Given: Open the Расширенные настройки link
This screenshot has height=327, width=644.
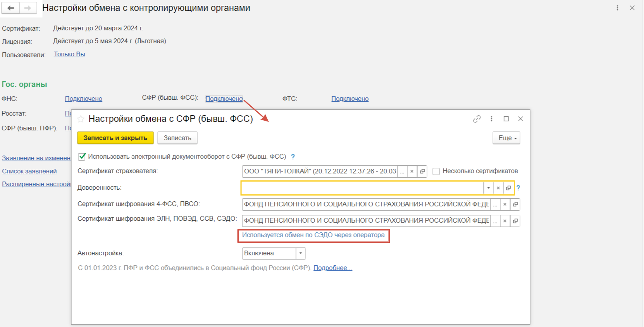Looking at the screenshot, I should (x=37, y=184).
